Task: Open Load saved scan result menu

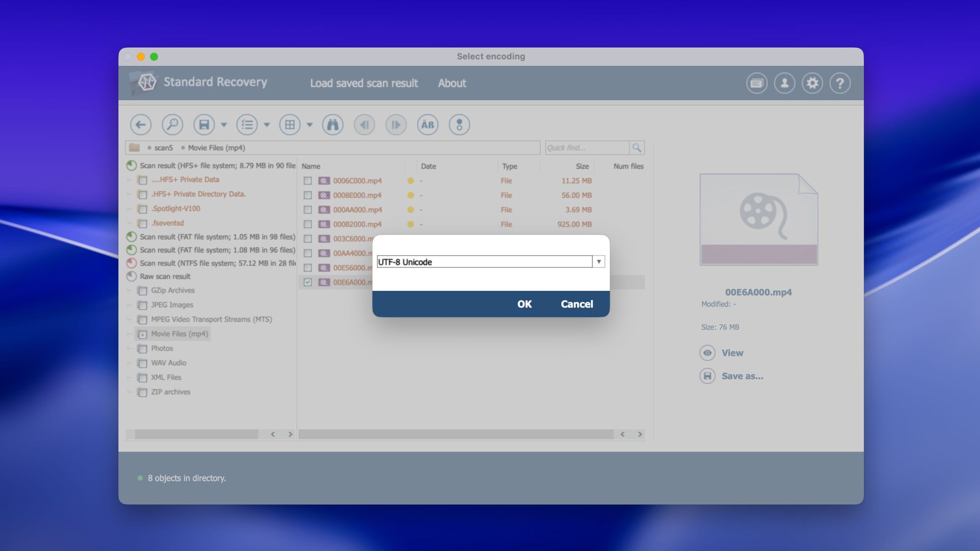Action: pos(364,83)
